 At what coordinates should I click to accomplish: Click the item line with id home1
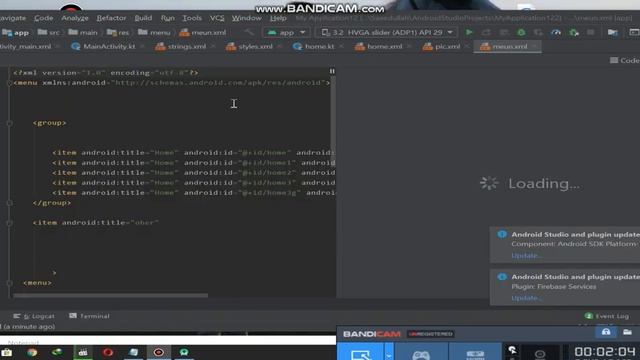(x=193, y=163)
